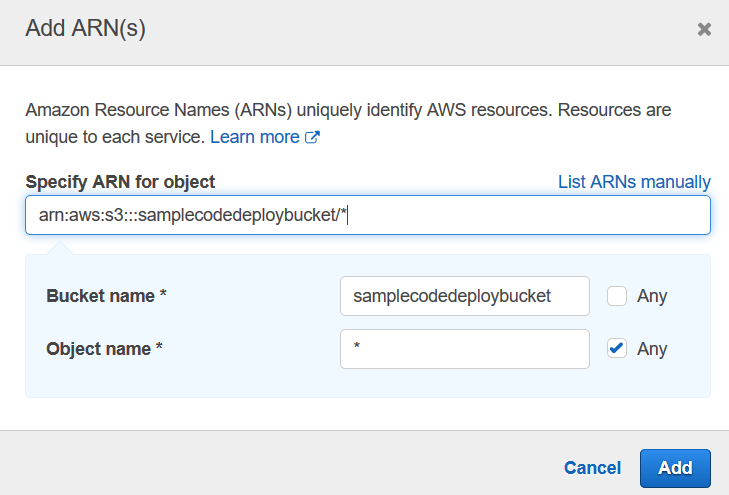729x495 pixels.
Task: Click the Any label beside Bucket name
Action: (652, 296)
